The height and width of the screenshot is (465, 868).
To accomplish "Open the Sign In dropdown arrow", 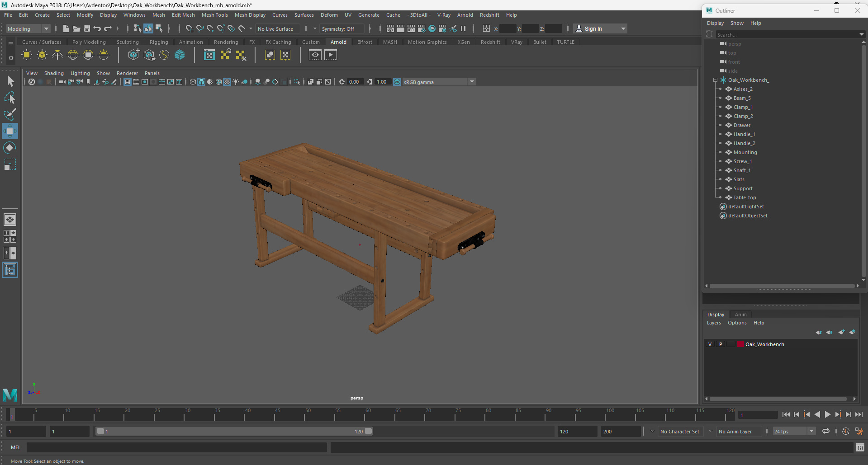I will coord(623,28).
